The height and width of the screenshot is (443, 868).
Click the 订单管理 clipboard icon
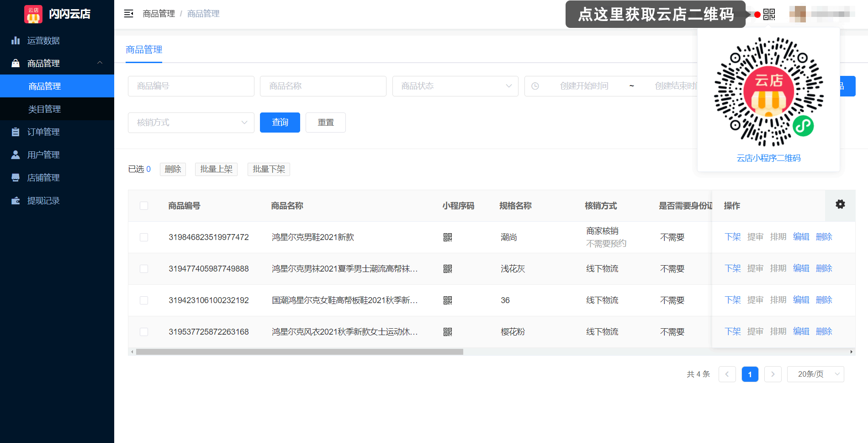[16, 132]
